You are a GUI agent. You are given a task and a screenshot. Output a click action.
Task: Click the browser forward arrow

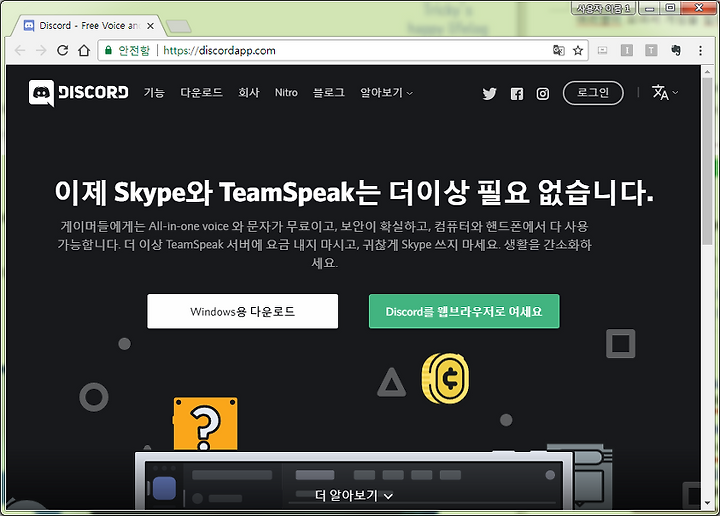pos(41,50)
